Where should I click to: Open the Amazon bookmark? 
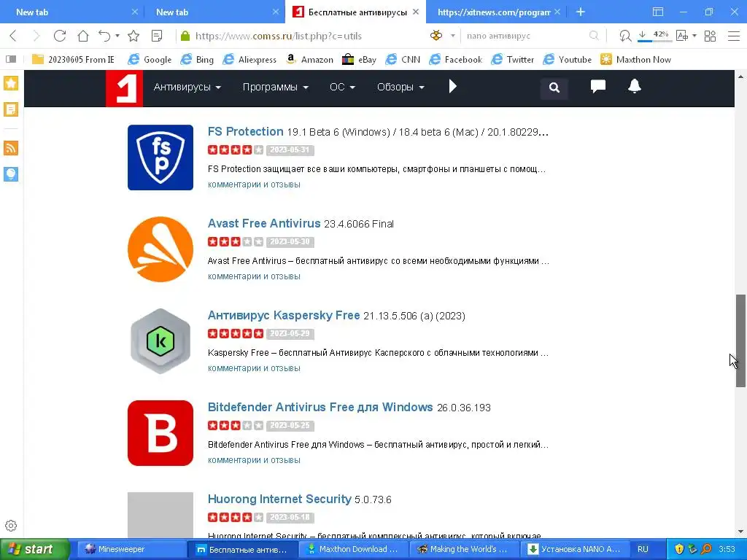click(x=309, y=59)
